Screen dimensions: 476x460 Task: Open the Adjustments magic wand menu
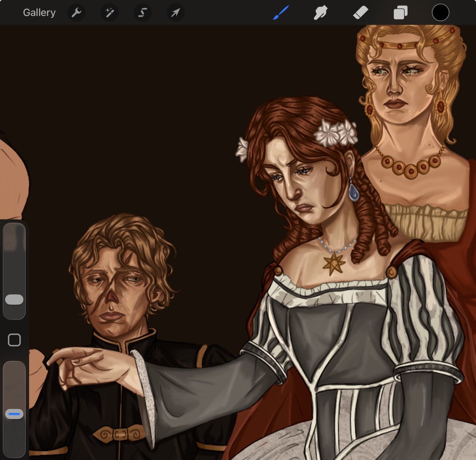click(x=109, y=13)
